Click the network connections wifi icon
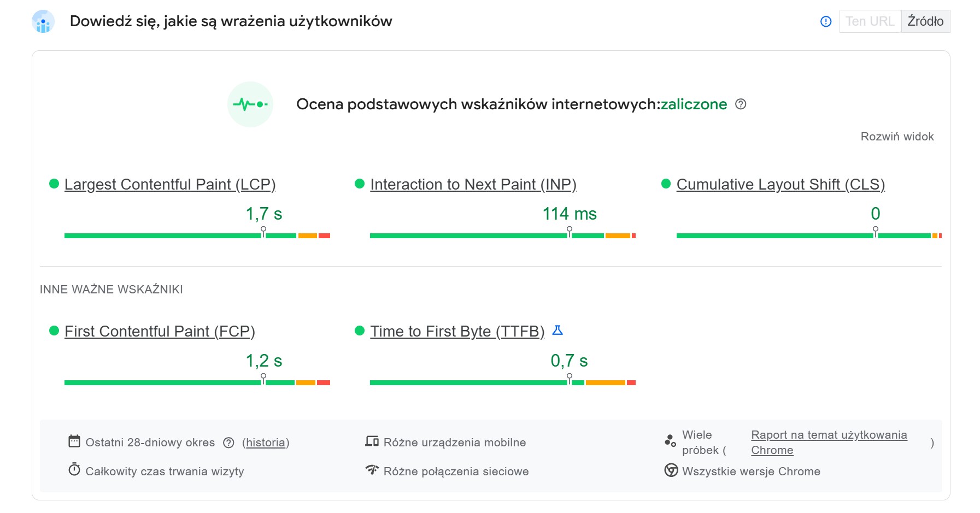Screen dimensions: 980x513 tap(373, 470)
